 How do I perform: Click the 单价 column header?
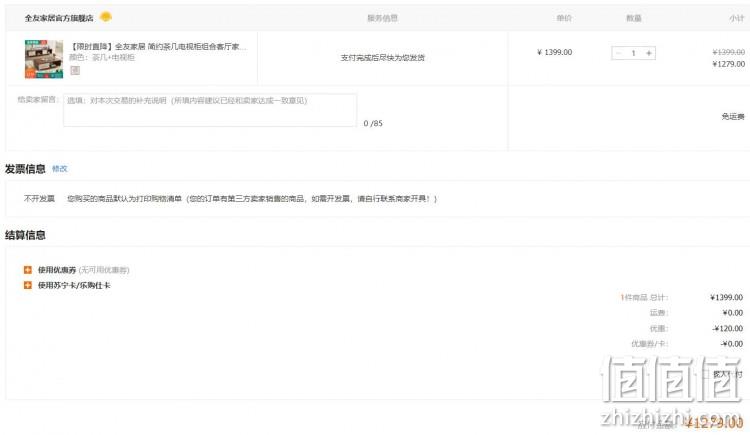(564, 18)
